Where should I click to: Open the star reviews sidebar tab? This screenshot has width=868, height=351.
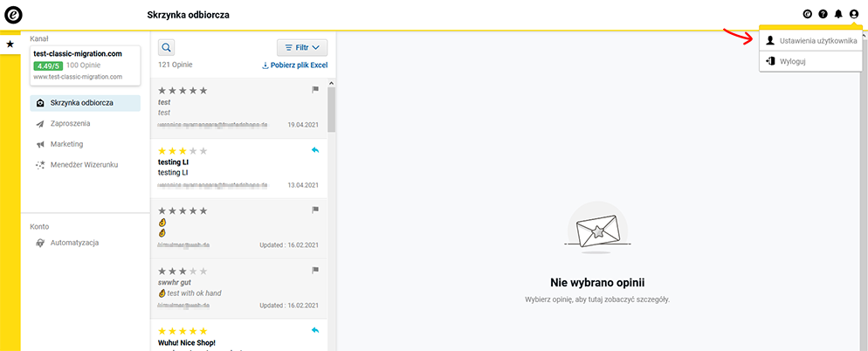tap(10, 45)
